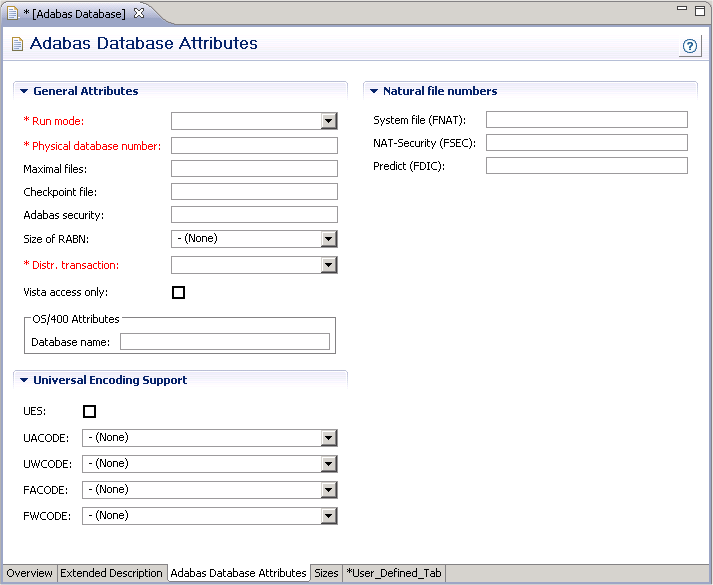Image resolution: width=713 pixels, height=585 pixels.
Task: Click the Maximal files input field
Action: 254,168
